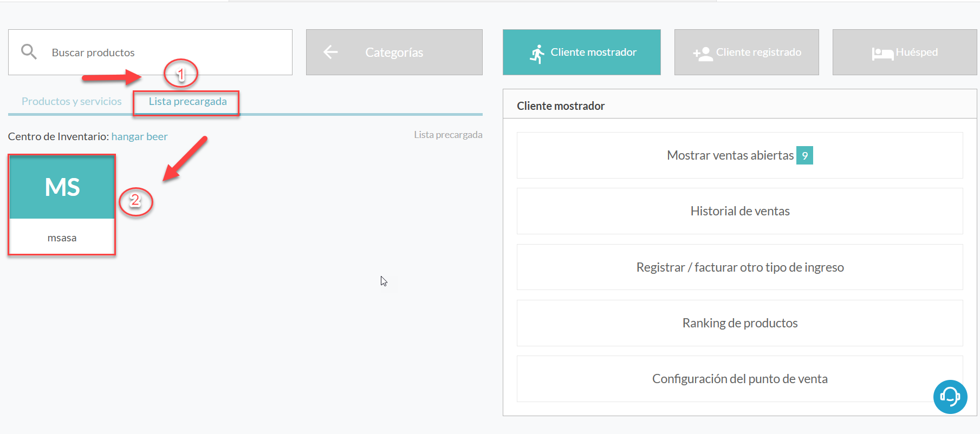The height and width of the screenshot is (434, 980).
Task: Follow the hangar beer inventory link
Action: 139,137
